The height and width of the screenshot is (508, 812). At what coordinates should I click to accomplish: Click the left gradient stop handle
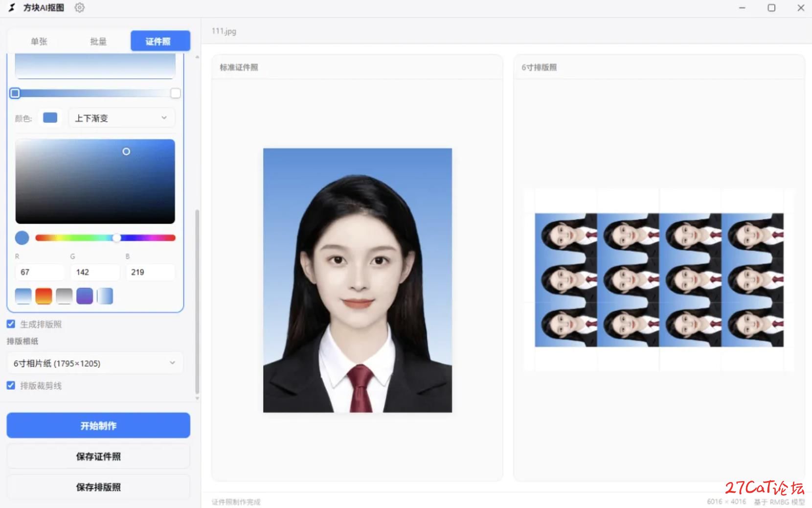pos(15,93)
